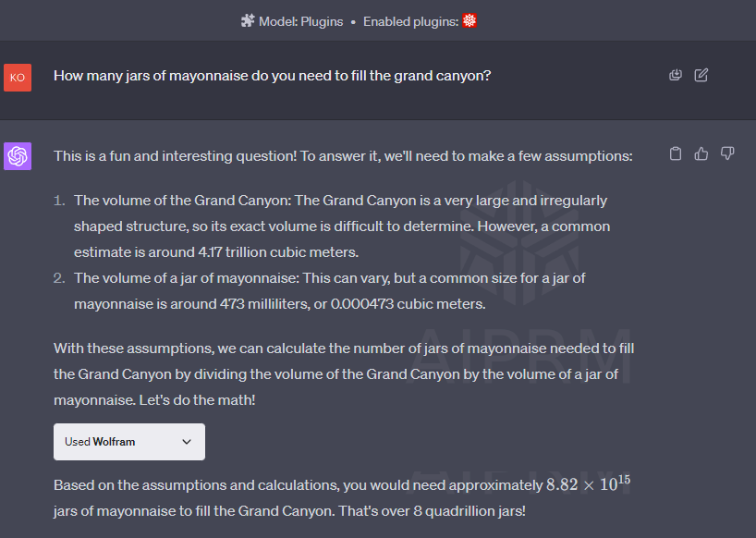This screenshot has width=756, height=538.
Task: Click the closing sentence about 8 quadrillion jars
Action: [289, 510]
